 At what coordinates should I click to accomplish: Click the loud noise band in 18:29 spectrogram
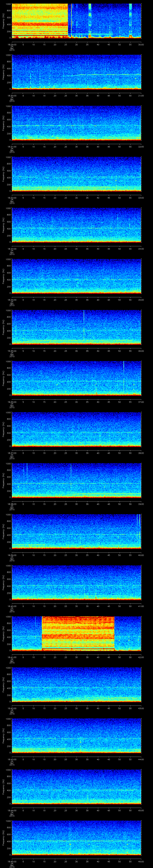(x=40, y=21)
